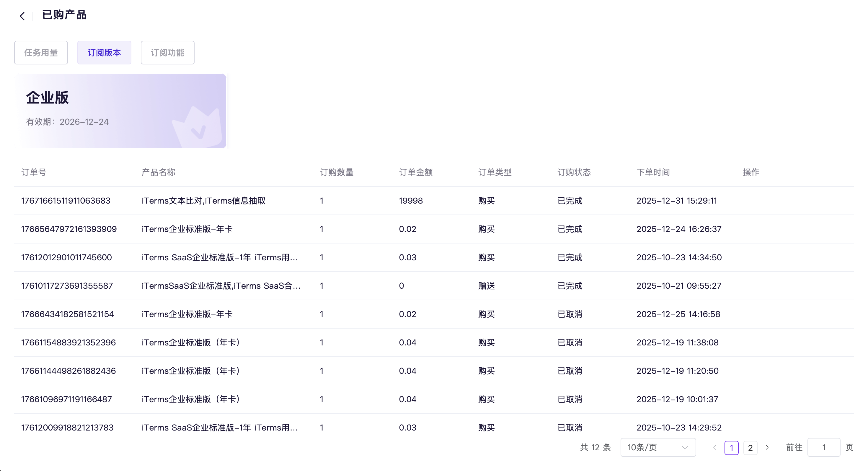
Task: Select the 订阅版本 tab
Action: click(x=104, y=53)
